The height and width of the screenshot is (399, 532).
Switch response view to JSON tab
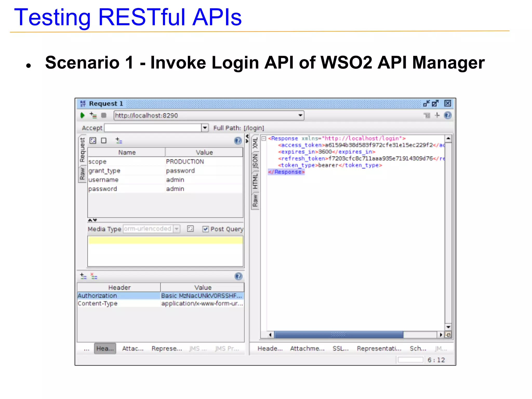(x=255, y=161)
